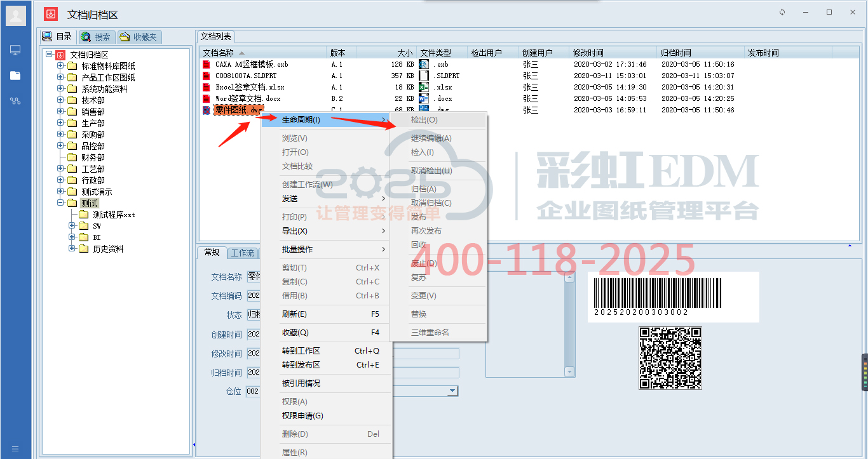Select the 常规 properties tab
Screen dimensions: 868x459
click(212, 253)
